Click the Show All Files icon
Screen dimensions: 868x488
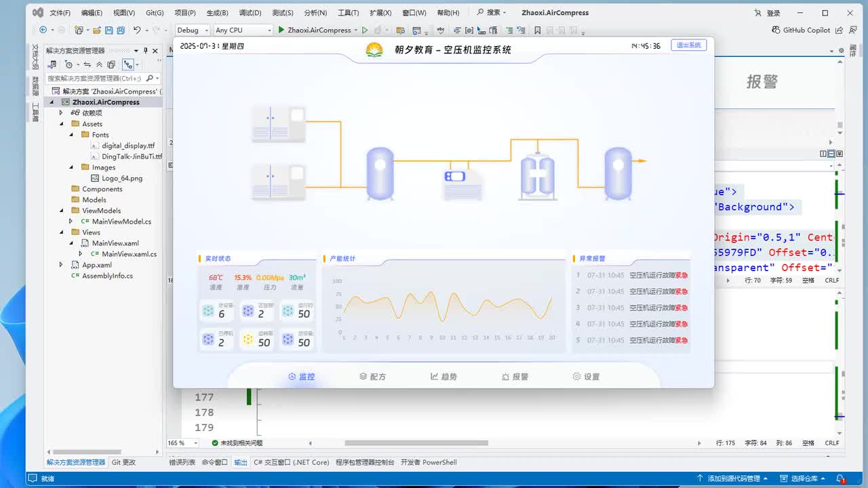tap(111, 64)
